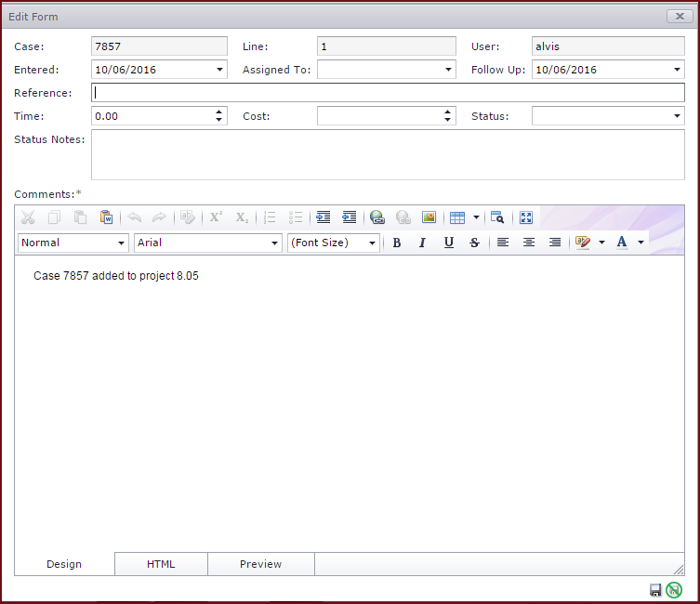Image resolution: width=700 pixels, height=604 pixels.
Task: Click into the Status Notes text area
Action: [x=388, y=155]
